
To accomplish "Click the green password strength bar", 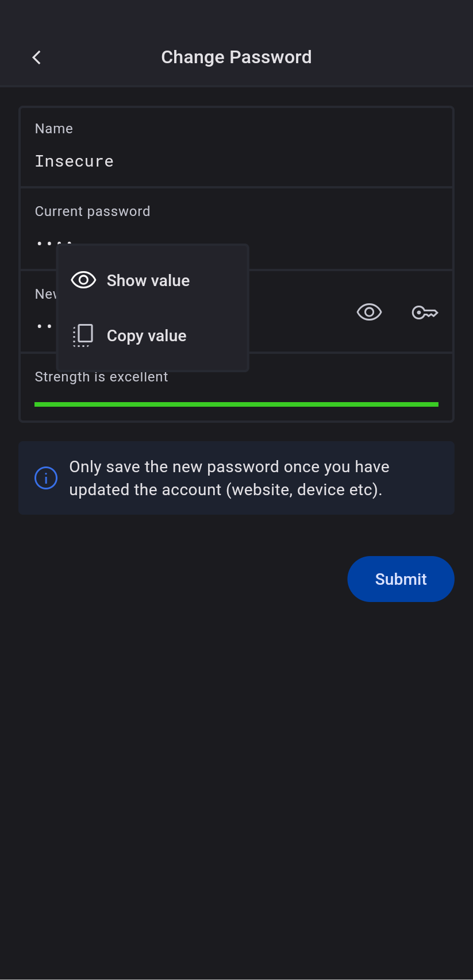I will 236,404.
